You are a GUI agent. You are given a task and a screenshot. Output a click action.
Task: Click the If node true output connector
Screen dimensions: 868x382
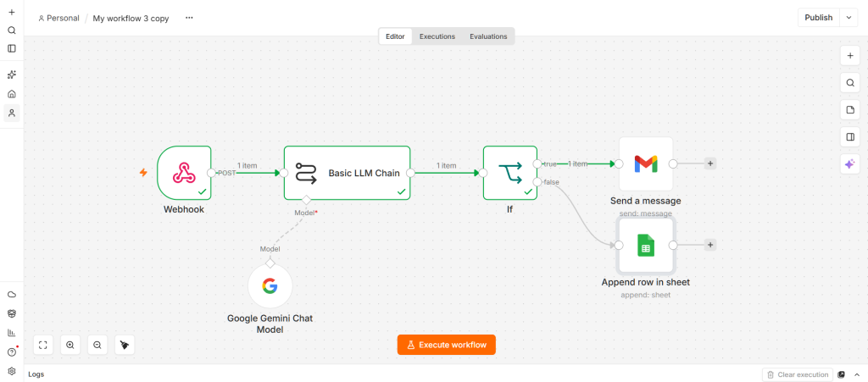pos(537,163)
